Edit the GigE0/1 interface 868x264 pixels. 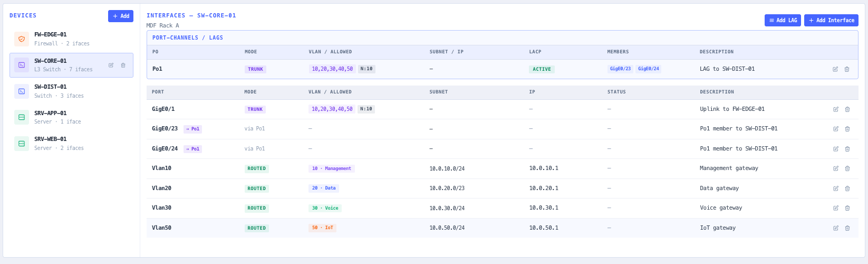click(x=836, y=109)
